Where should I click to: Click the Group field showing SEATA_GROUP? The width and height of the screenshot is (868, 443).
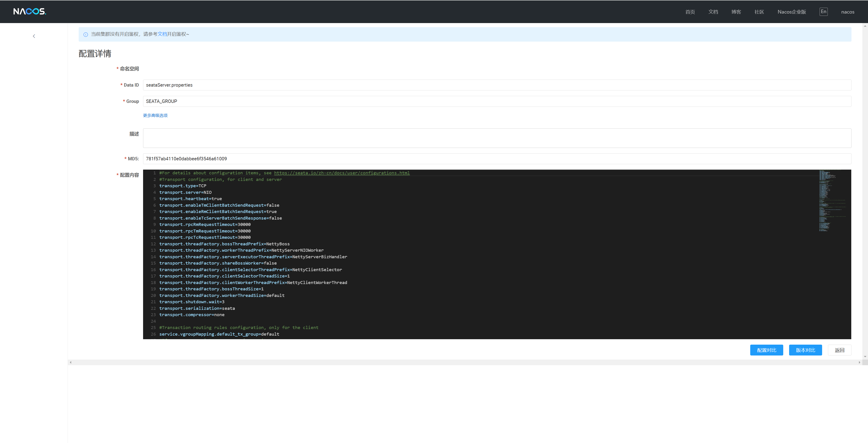point(337,101)
